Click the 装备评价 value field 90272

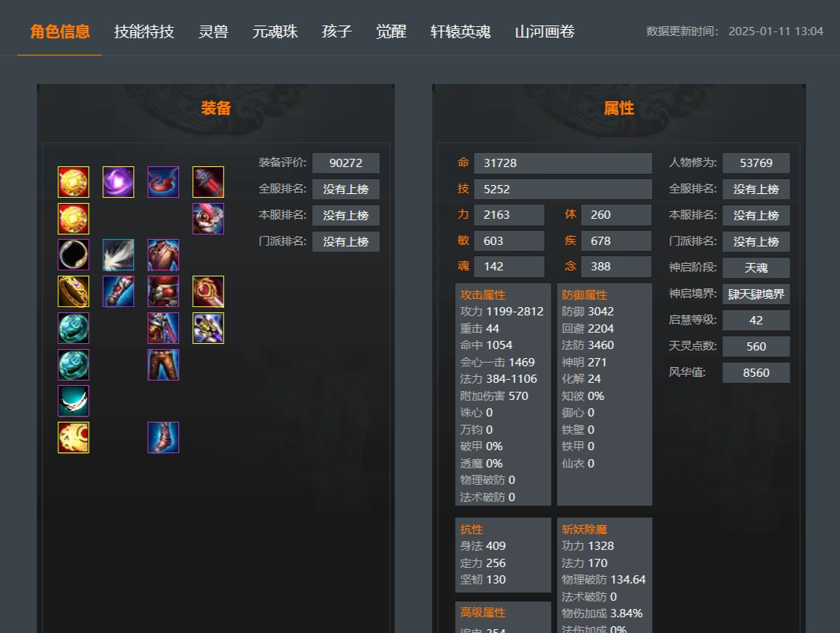[x=346, y=163]
